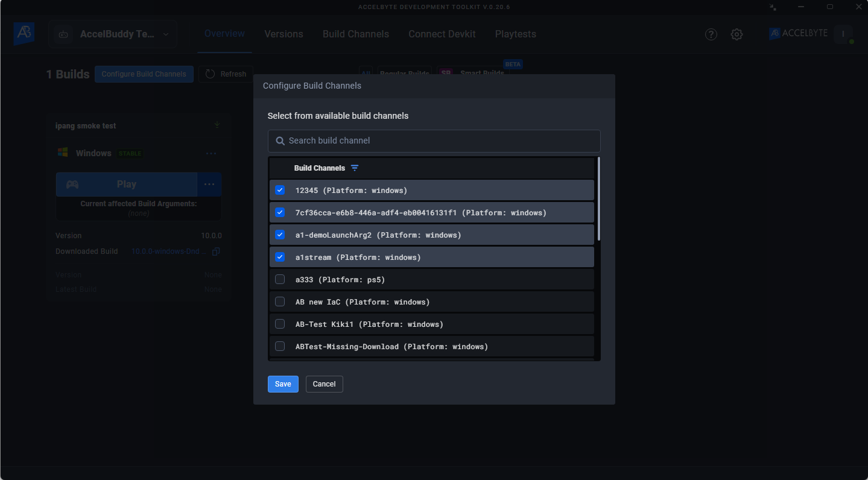
Task: Open the Connect Devkit tab
Action: click(442, 34)
